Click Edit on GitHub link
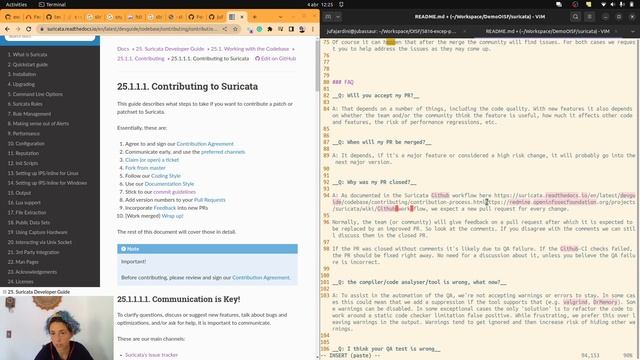The width and height of the screenshot is (640, 360). click(x=276, y=58)
